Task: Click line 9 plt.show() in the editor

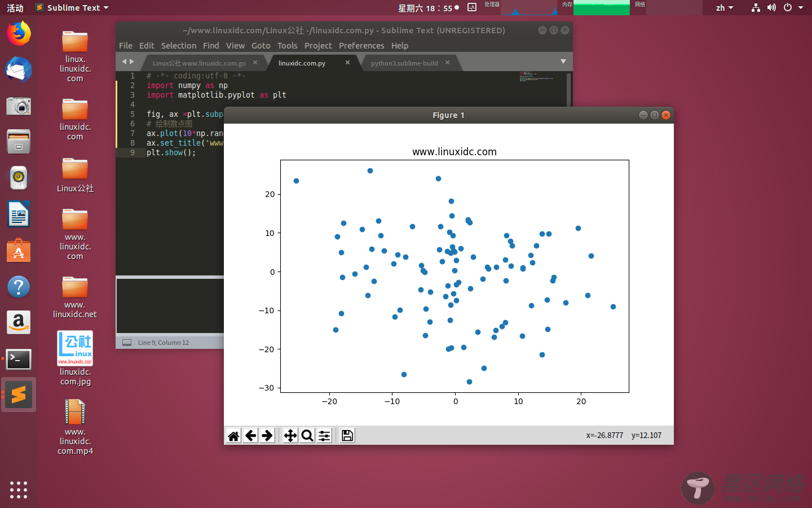Action: [x=171, y=152]
